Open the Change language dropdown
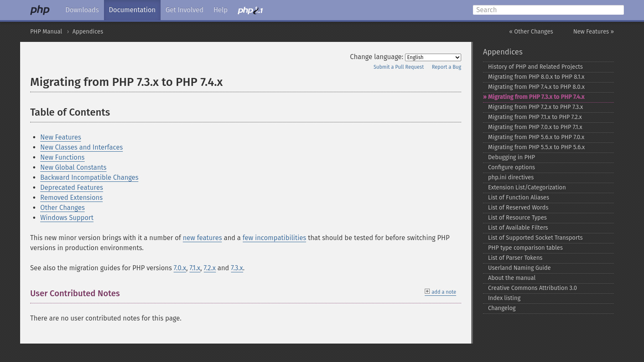 click(x=433, y=57)
